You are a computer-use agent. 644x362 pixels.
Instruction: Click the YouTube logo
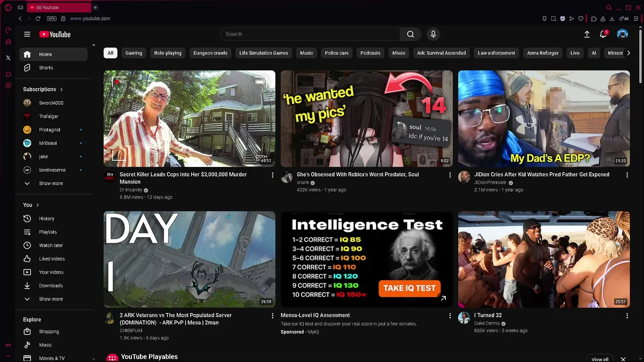point(55,34)
